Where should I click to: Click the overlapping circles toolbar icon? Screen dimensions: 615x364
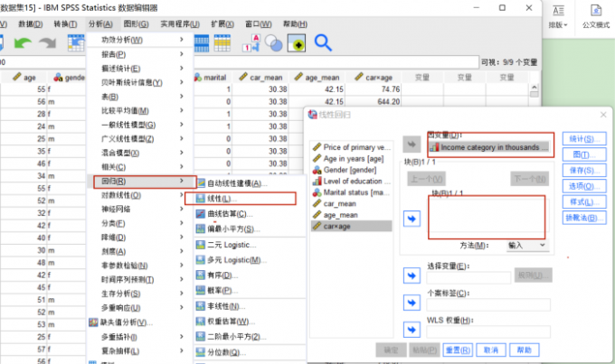[x=273, y=43]
